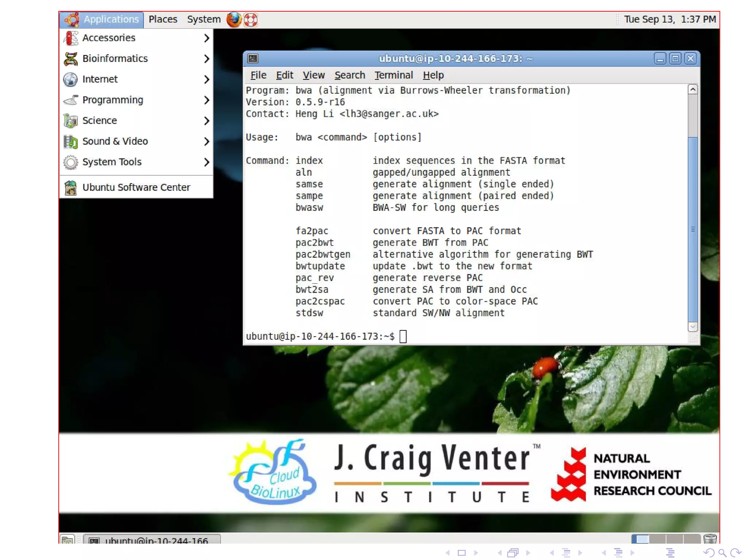The height and width of the screenshot is (560, 747).
Task: Select the Bioinformatics menu entry
Action: (136, 59)
